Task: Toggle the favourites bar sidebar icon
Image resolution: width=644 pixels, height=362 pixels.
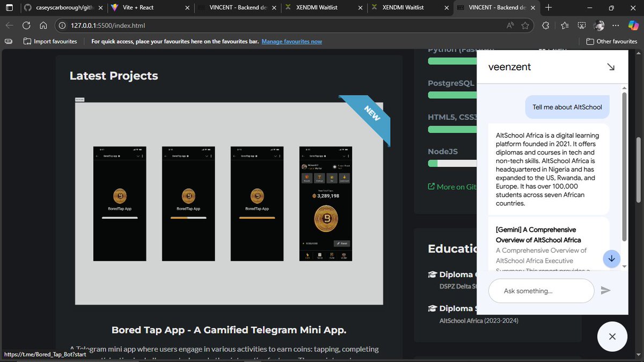Action: pos(8,41)
